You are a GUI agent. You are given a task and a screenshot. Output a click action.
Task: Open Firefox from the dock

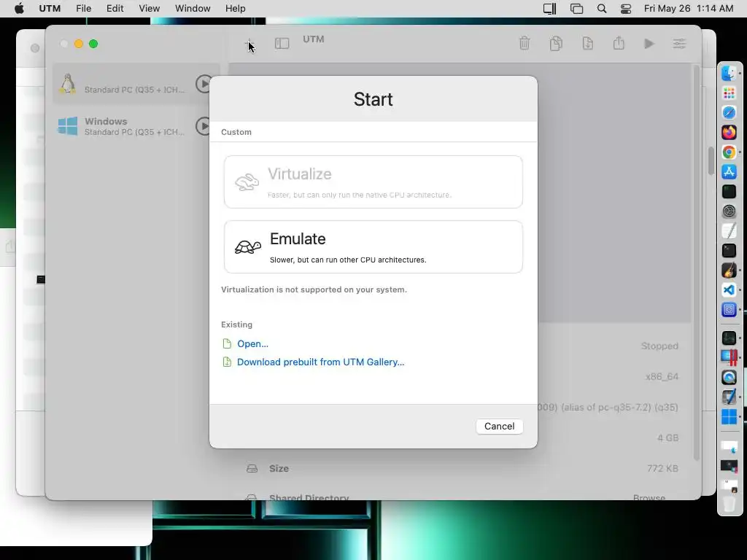(729, 132)
